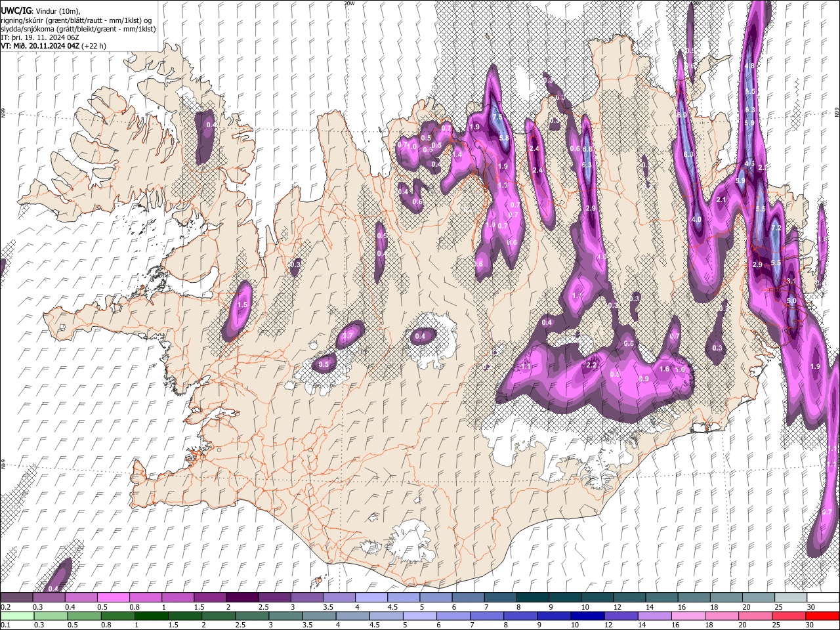Click the 4.8 snowfall value in the northeast
Viewport: 840px width, 630px height.
(749, 66)
